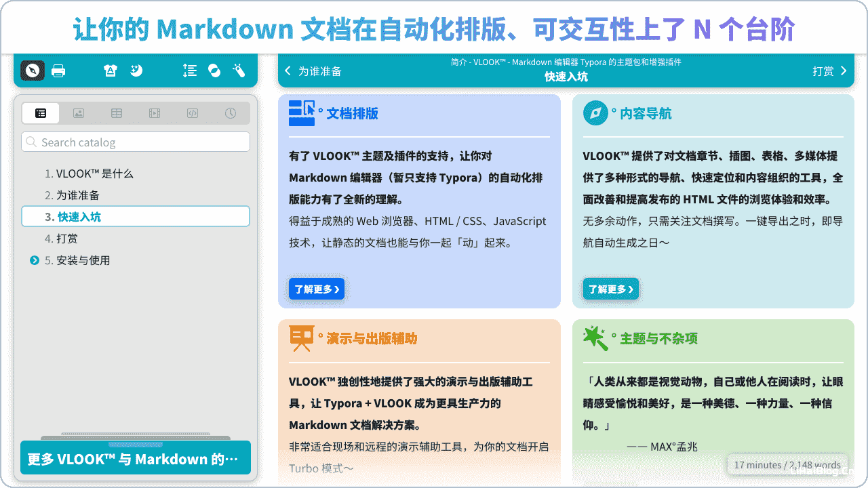Click the printer icon

58,70
